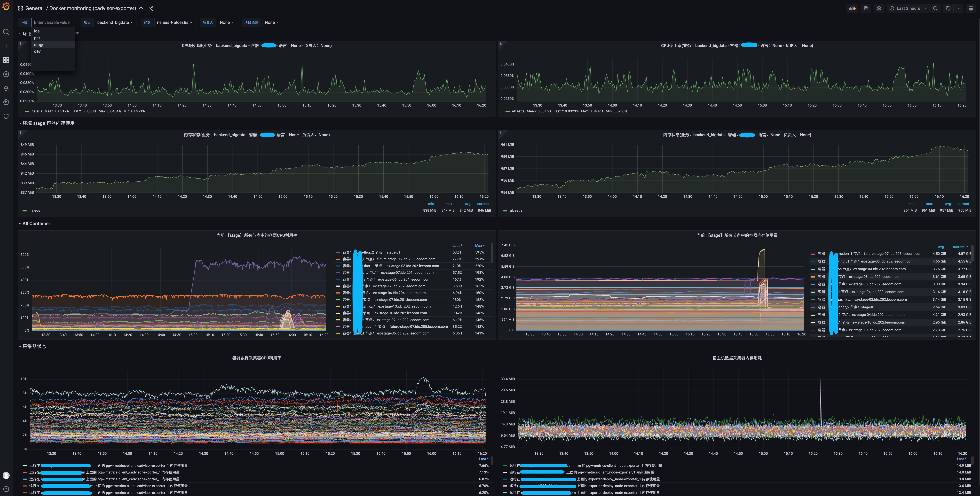Open the sidebar Alerting bell icon

[6, 88]
